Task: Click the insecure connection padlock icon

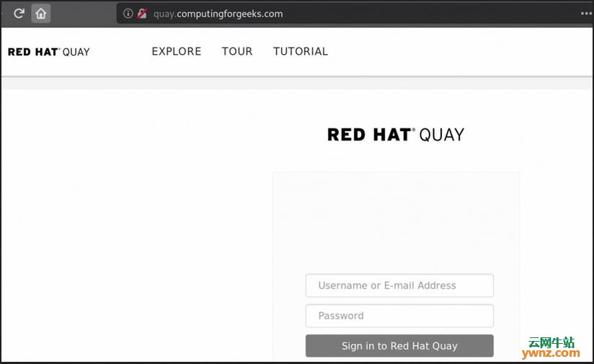Action: pos(142,14)
